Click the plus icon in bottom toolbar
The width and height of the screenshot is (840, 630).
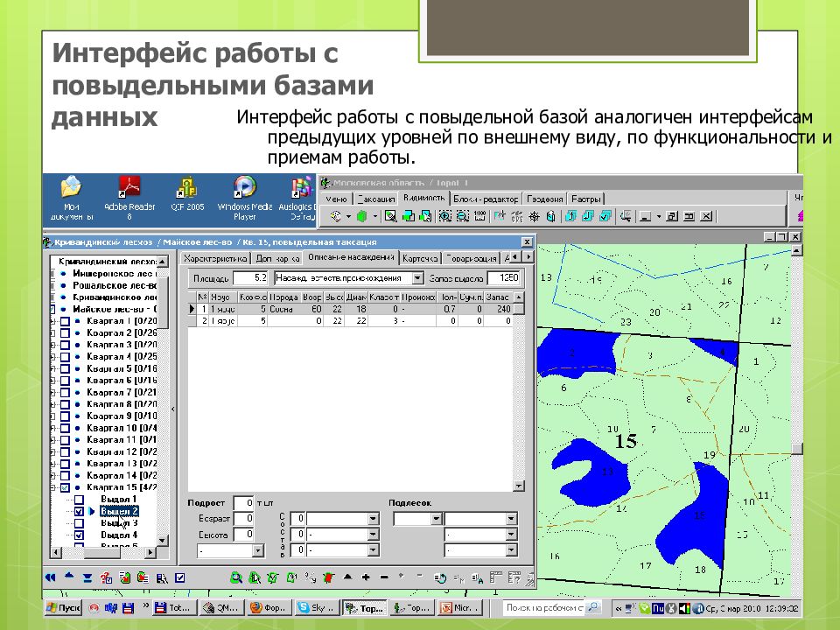[366, 577]
